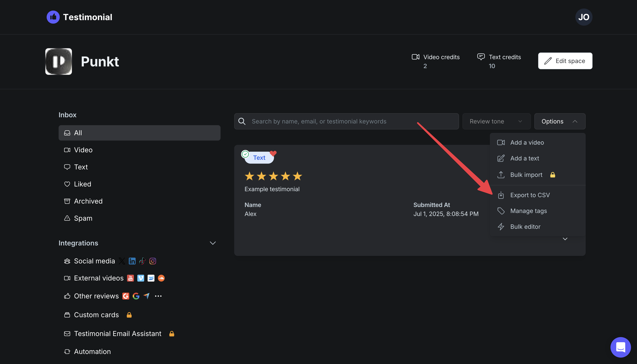
Task: Click the LinkedIn integration icon
Action: [132, 261]
